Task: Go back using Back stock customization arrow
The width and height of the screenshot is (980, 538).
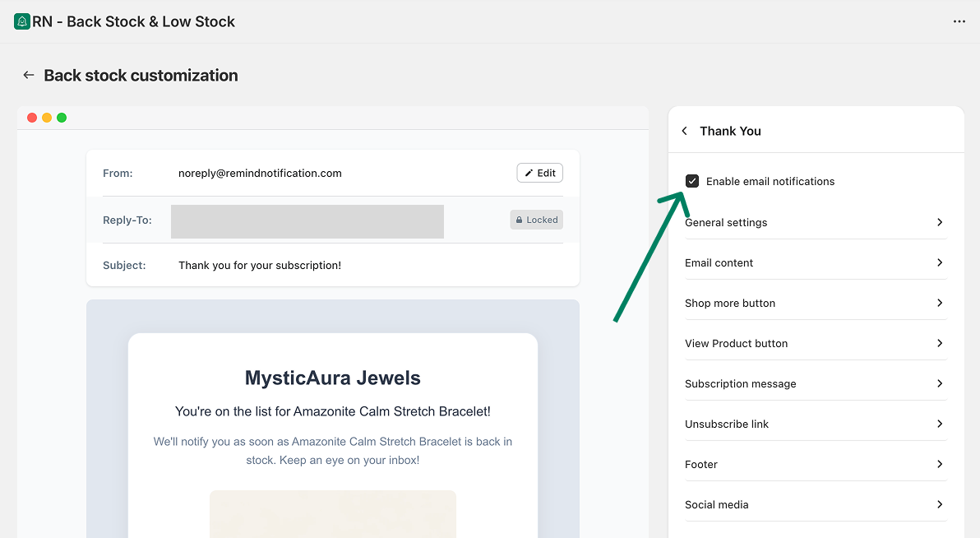Action: click(x=29, y=76)
